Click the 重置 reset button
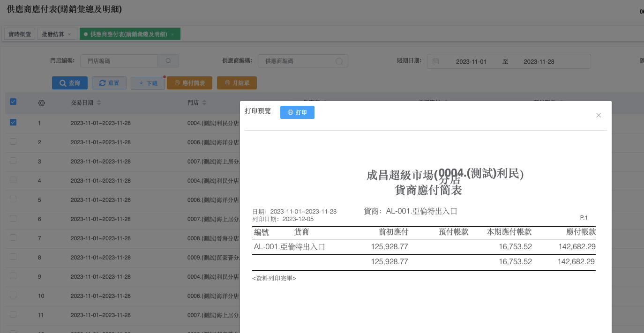 109,83
